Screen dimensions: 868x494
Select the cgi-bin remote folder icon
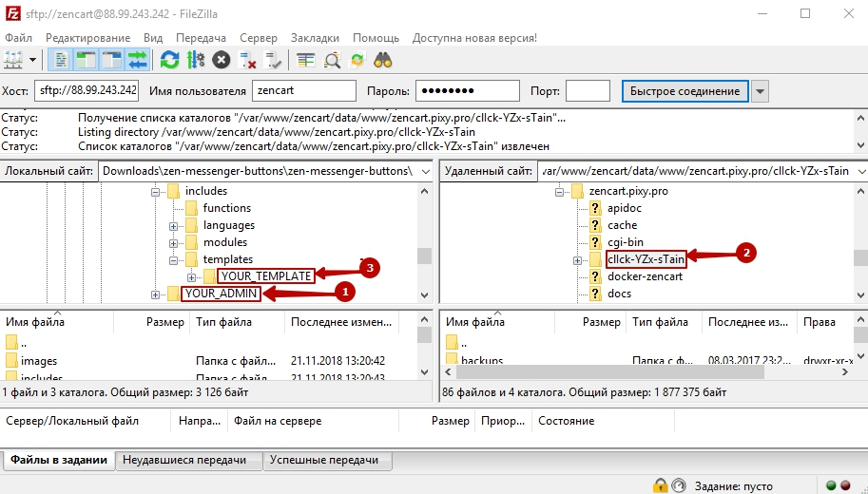pyautogui.click(x=595, y=242)
